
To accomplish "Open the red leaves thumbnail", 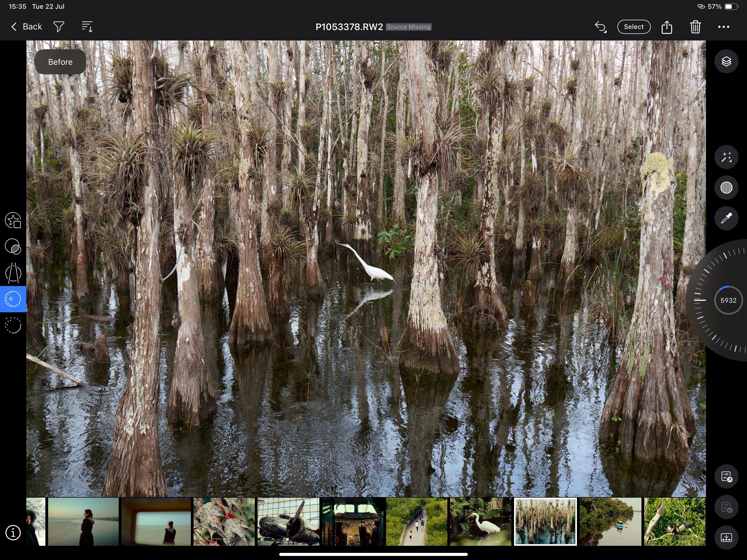I will [x=224, y=521].
